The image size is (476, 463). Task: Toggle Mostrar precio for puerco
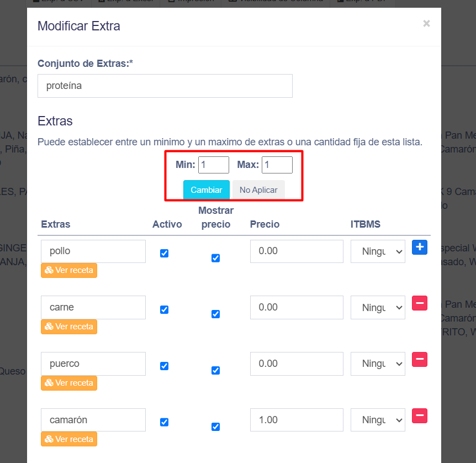215,370
